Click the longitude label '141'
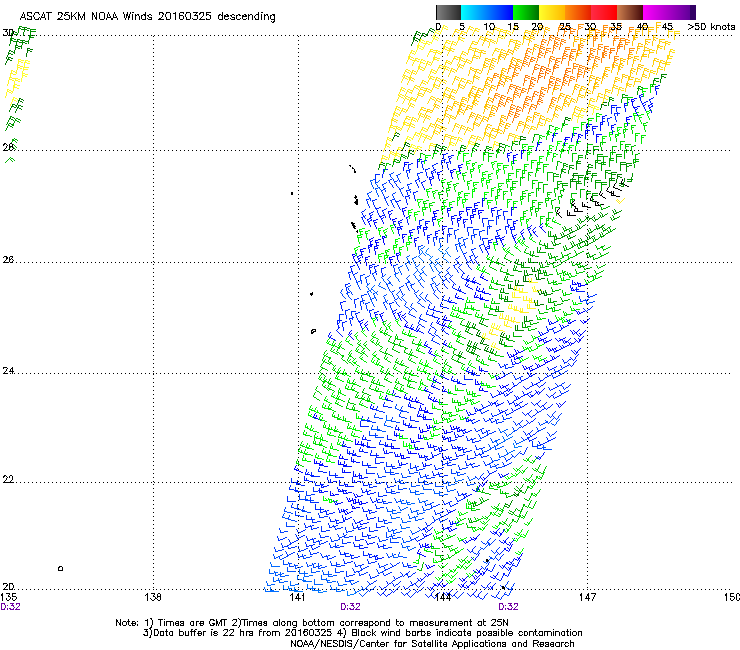Screen dimensions: 740x650 pyautogui.click(x=298, y=597)
